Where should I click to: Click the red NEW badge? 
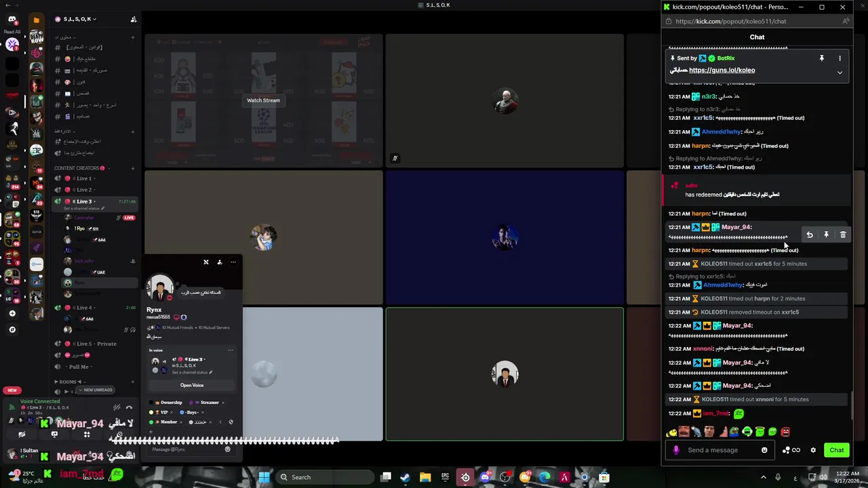click(x=12, y=390)
